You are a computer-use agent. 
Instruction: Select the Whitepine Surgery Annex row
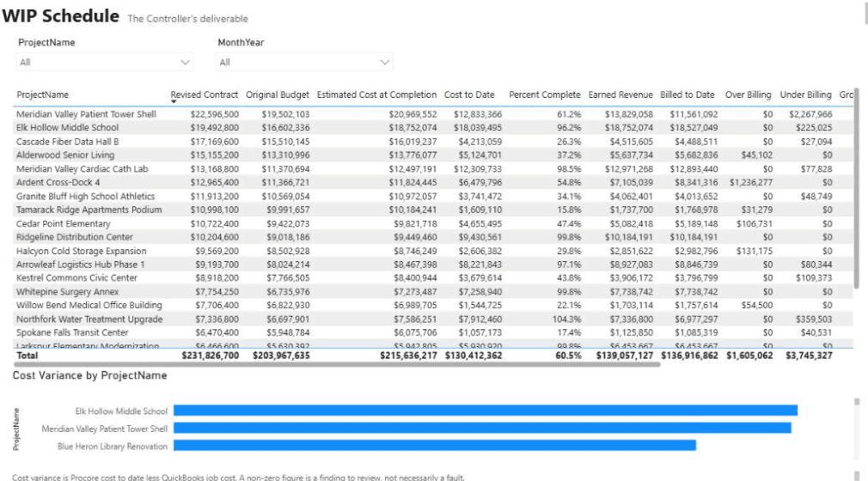click(x=431, y=292)
